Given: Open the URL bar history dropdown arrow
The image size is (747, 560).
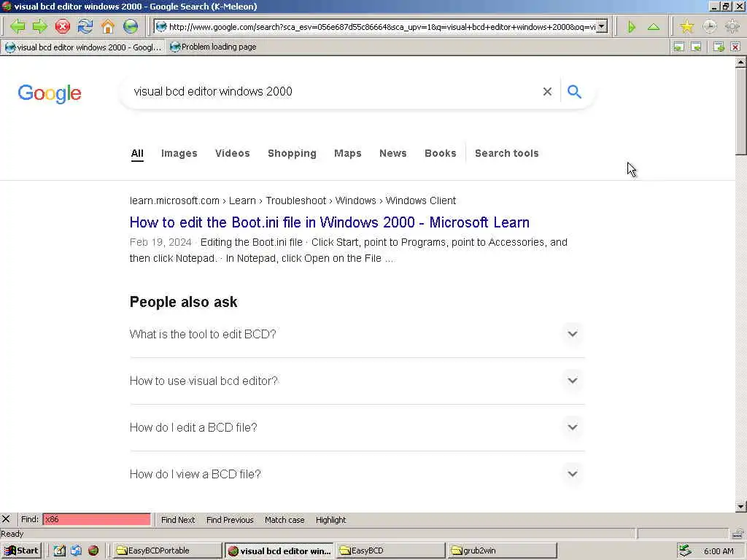Looking at the screenshot, I should (602, 27).
